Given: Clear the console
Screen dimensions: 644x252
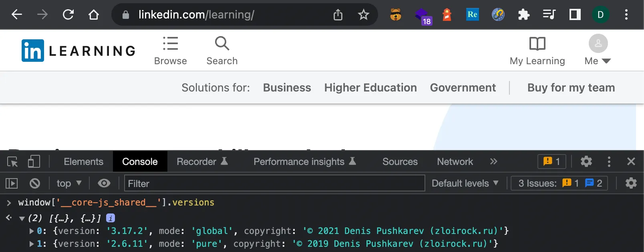Looking at the screenshot, I should coord(35,183).
